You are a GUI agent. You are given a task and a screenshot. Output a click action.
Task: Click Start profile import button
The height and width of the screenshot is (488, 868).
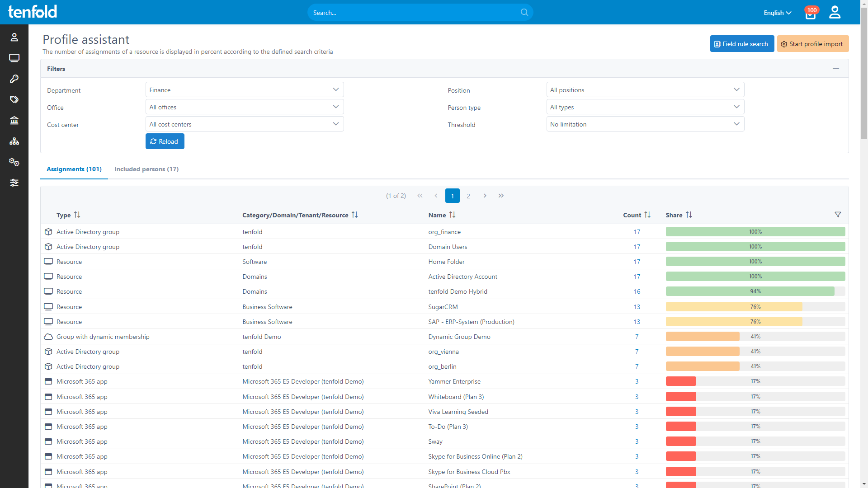click(812, 44)
